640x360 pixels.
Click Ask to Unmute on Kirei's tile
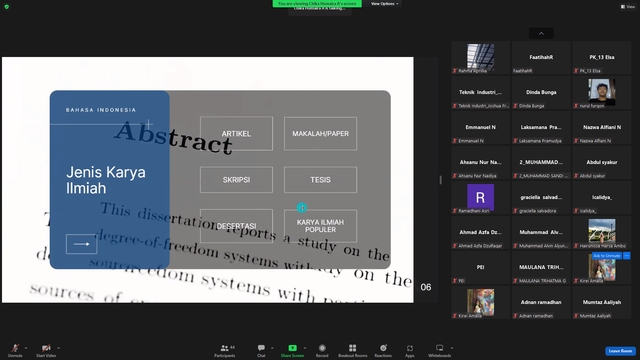pyautogui.click(x=607, y=256)
